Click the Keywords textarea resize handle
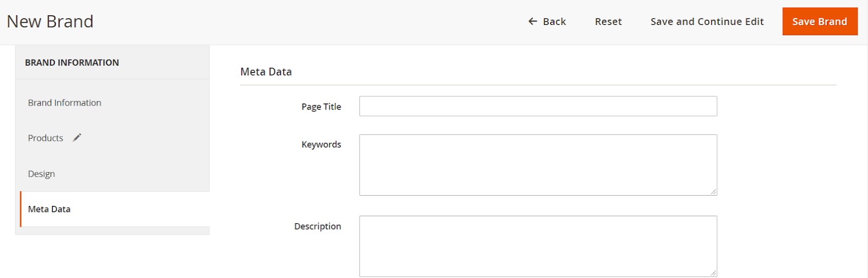The width and height of the screenshot is (868, 278). coord(713,192)
